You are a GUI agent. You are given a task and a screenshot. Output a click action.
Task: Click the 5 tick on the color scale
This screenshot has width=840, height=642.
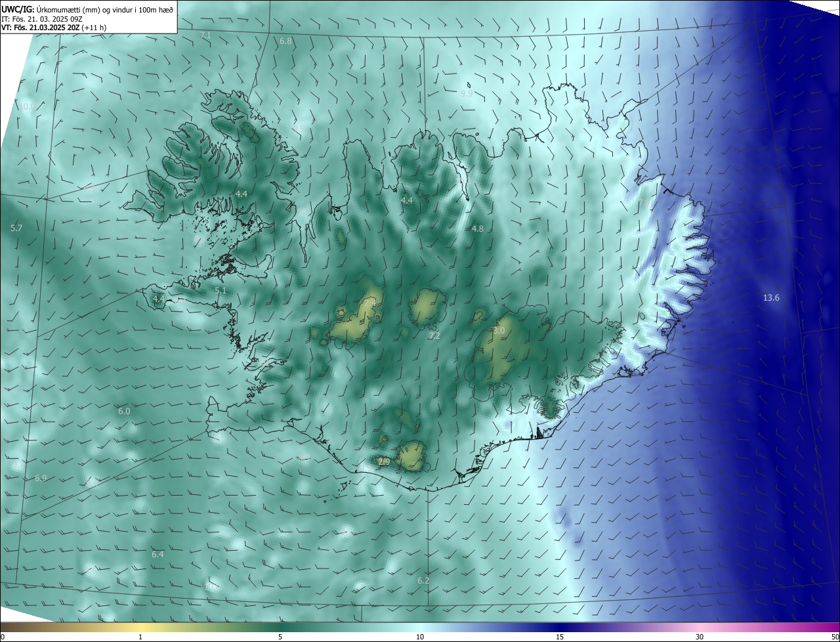point(280,637)
